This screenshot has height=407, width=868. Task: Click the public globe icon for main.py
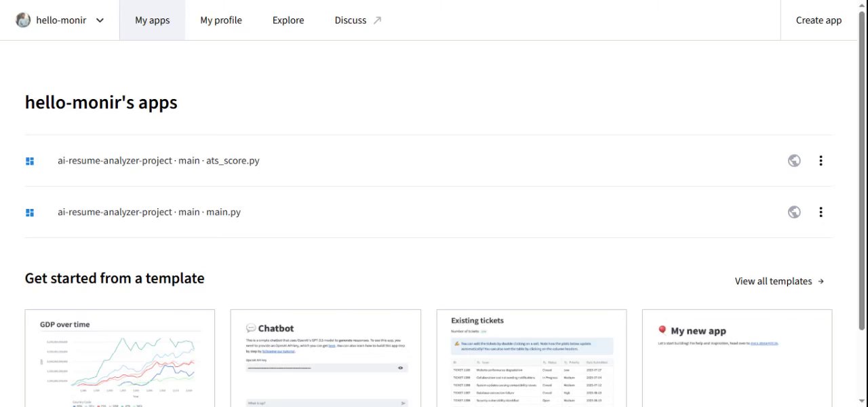(794, 212)
